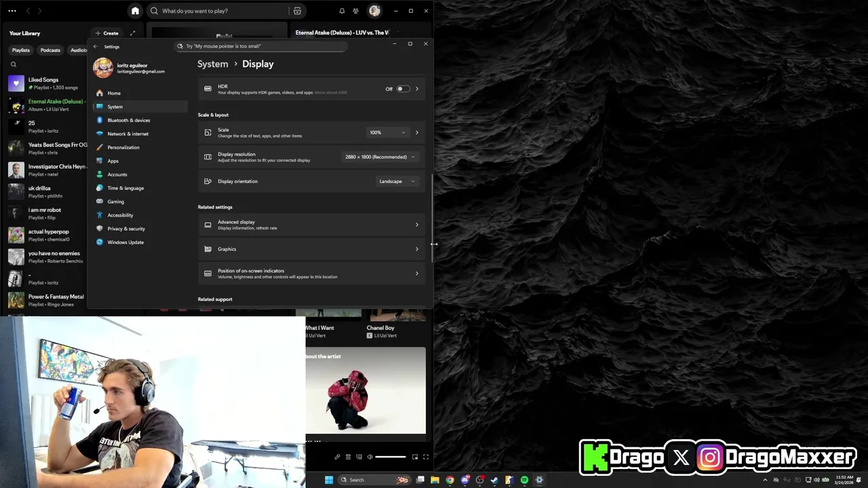This screenshot has width=868, height=488.
Task: Open Windows Start button
Action: (x=329, y=480)
